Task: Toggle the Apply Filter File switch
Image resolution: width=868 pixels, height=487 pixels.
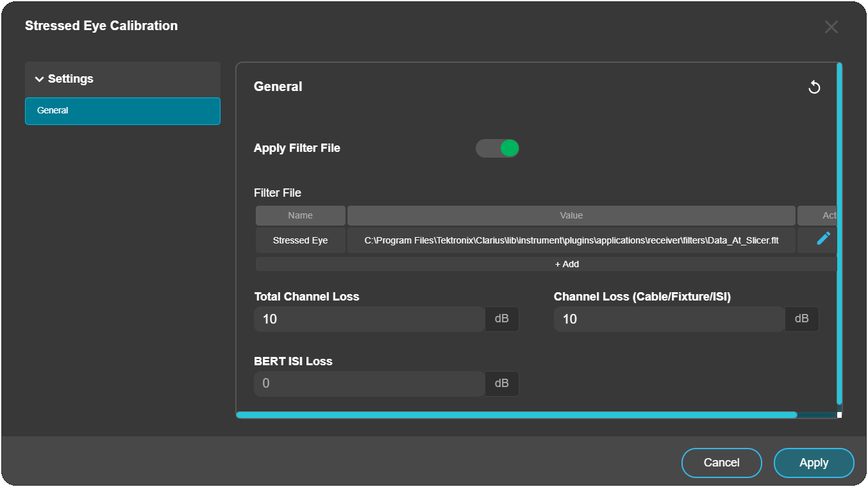Action: tap(497, 149)
